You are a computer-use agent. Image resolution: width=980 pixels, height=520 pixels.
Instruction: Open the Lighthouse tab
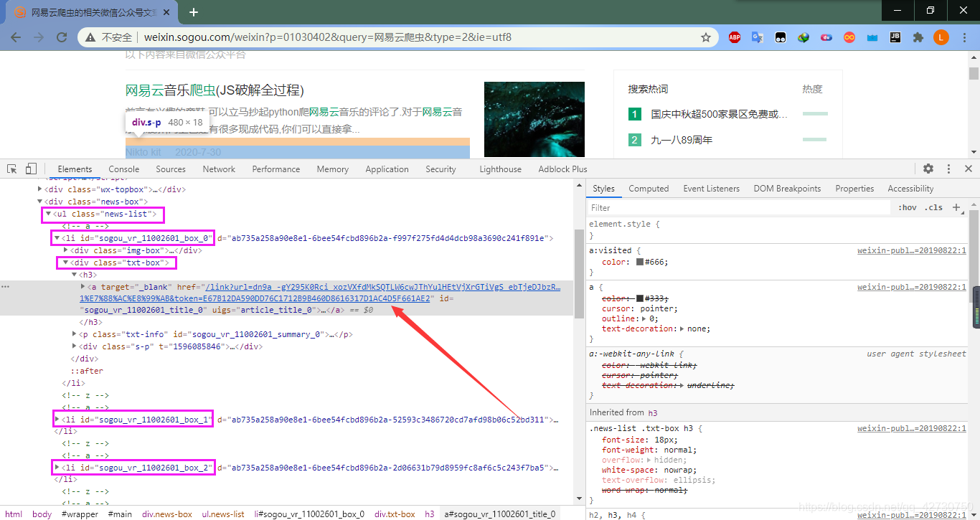click(x=500, y=169)
